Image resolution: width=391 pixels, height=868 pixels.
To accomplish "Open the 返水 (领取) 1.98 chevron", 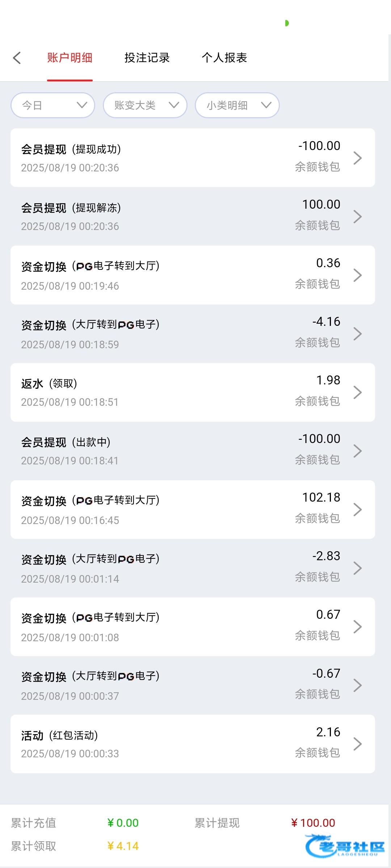I will click(357, 392).
